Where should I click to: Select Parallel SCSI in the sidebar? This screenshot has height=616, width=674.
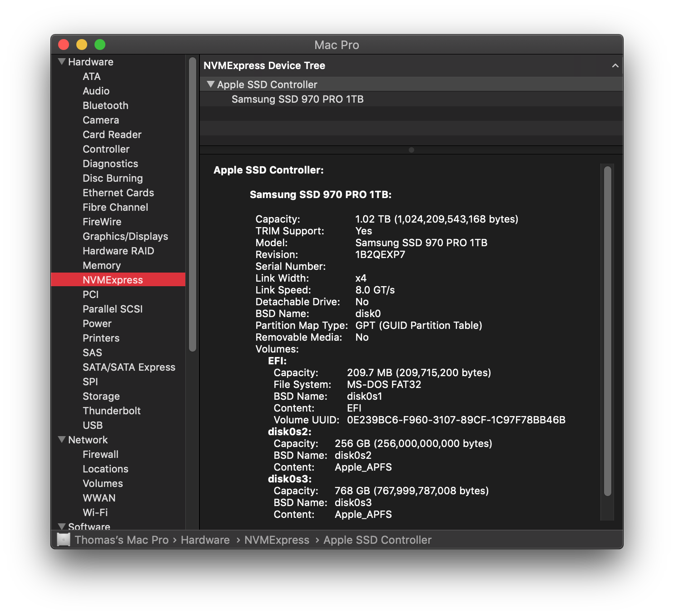point(113,309)
